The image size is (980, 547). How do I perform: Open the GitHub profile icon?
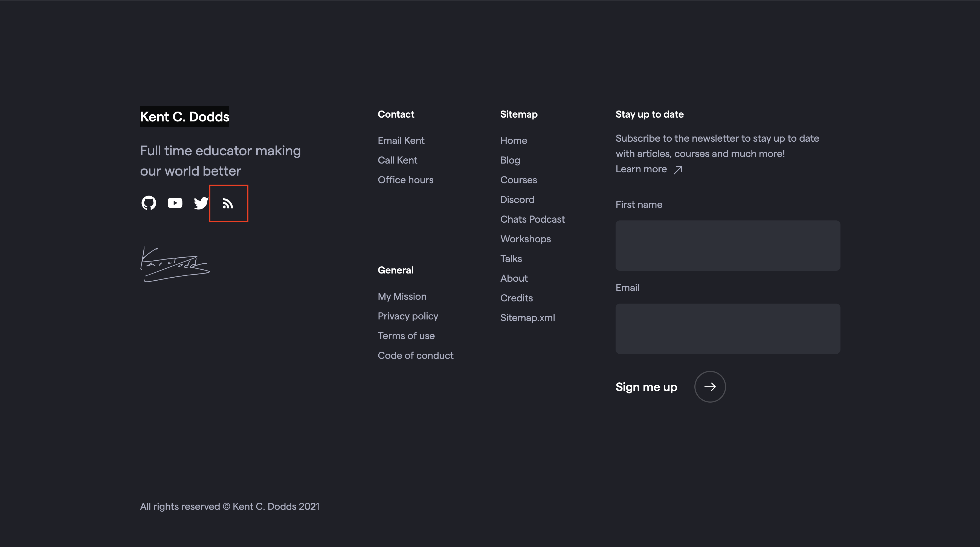click(149, 203)
